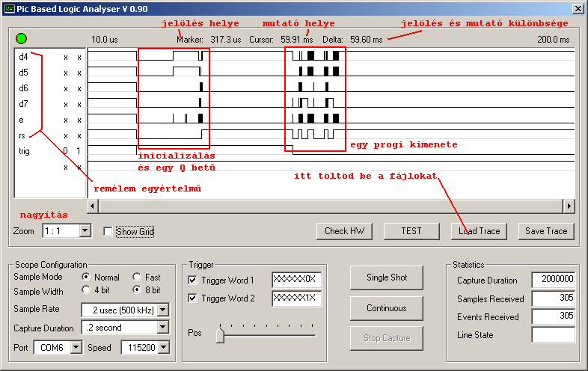
Task: Click the Trigger Word 1 pattern field
Action: pyautogui.click(x=297, y=280)
